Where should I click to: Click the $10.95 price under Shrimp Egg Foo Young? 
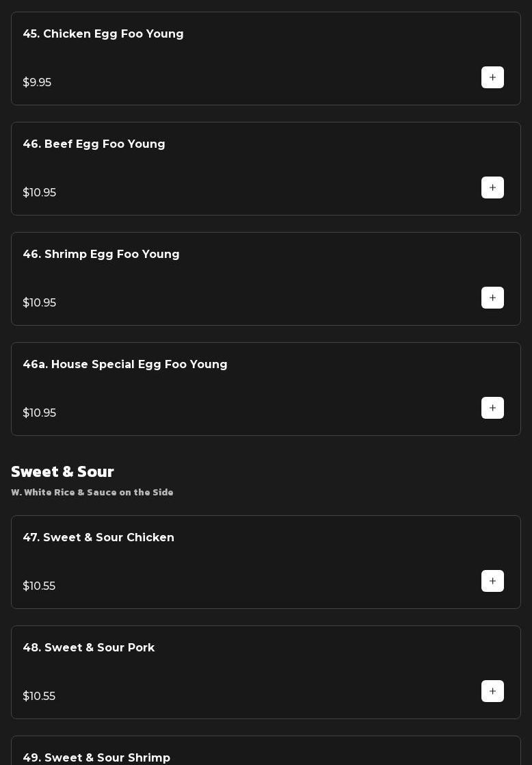pos(40,303)
